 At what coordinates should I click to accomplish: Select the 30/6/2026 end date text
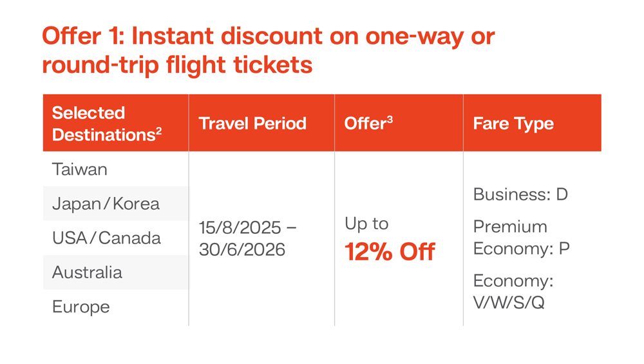(242, 249)
